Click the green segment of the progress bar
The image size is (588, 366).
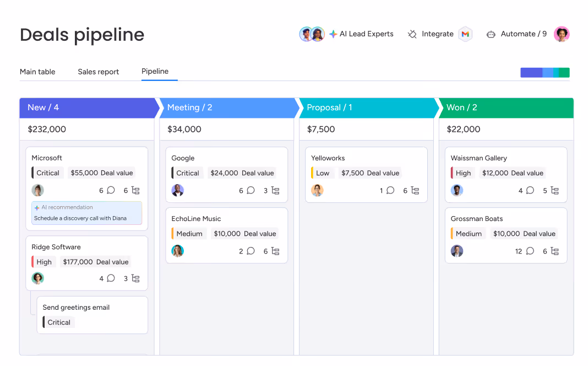(564, 72)
